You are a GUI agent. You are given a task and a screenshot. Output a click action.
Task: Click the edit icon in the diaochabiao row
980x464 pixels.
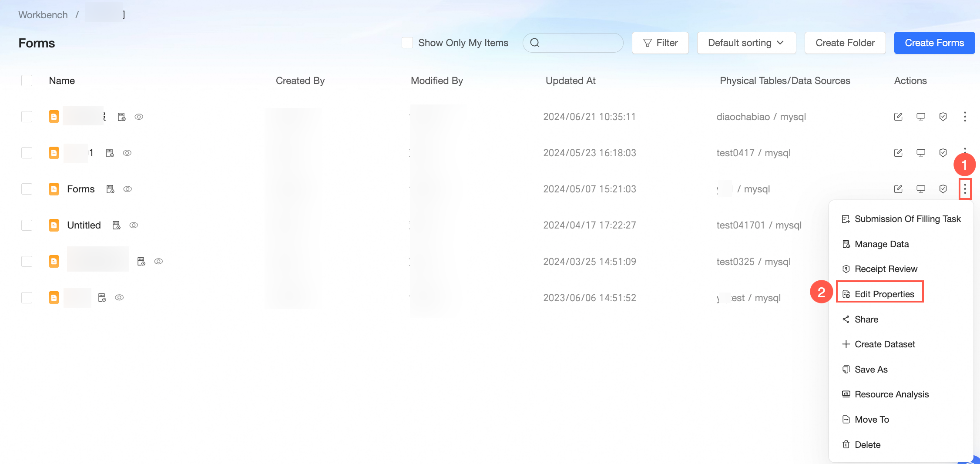898,117
